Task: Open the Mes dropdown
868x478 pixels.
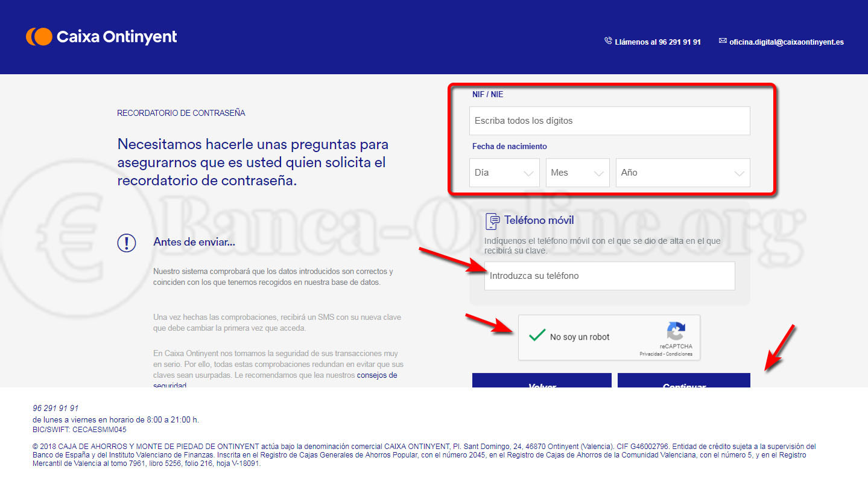Action: [578, 173]
